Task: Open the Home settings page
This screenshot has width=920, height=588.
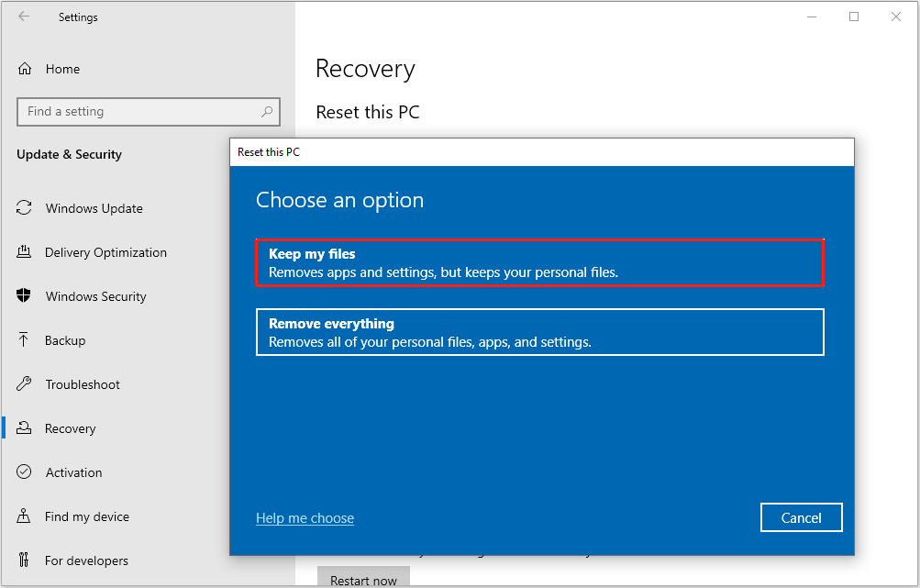Action: pyautogui.click(x=62, y=69)
